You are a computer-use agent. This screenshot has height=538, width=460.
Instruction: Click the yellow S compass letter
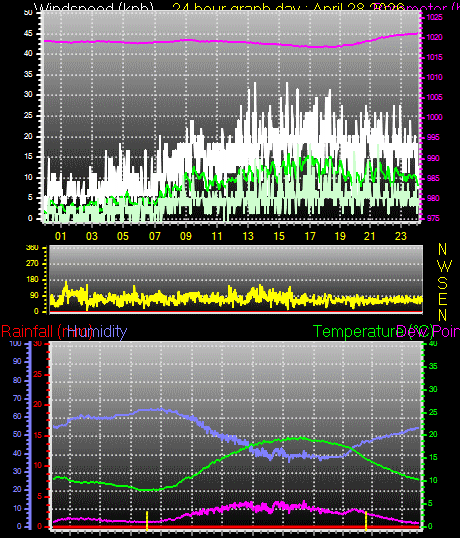[x=443, y=283]
